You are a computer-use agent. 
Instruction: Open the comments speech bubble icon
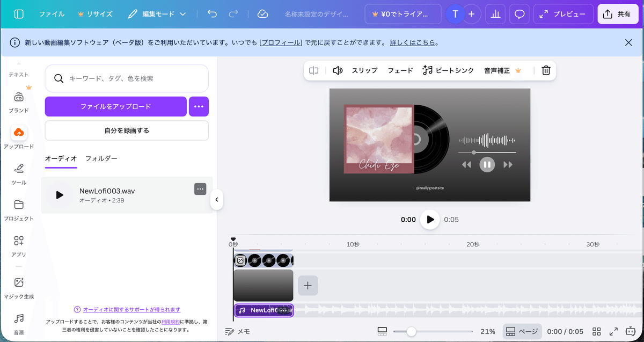coord(519,14)
